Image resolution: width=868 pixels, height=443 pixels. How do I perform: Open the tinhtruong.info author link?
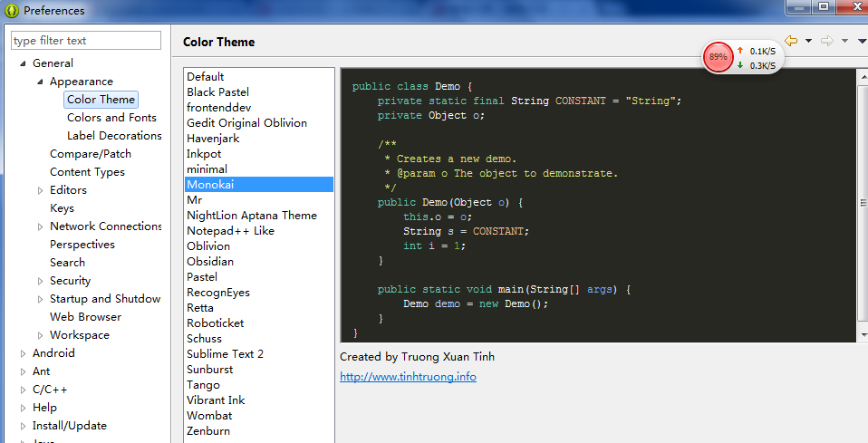[408, 377]
